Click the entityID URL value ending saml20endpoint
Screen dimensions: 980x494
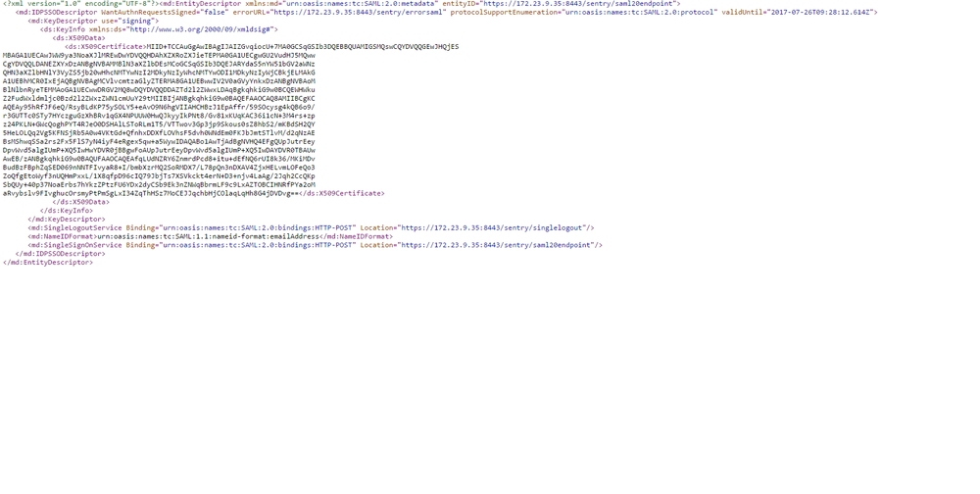[578, 4]
